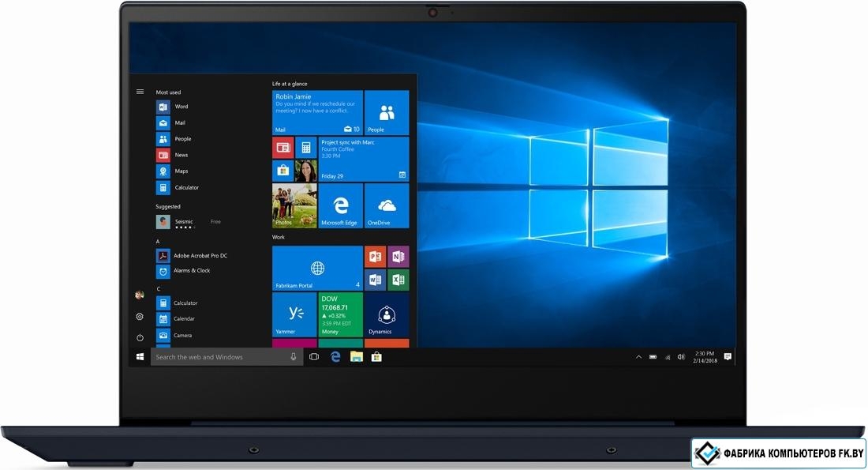
Task: Open the Calendar app in the list
Action: tap(176, 318)
